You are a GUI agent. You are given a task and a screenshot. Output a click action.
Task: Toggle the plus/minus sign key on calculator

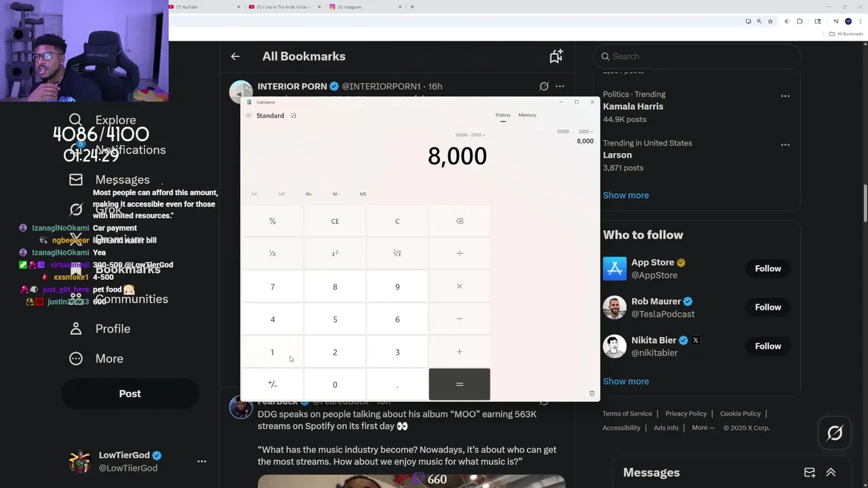[x=273, y=384]
